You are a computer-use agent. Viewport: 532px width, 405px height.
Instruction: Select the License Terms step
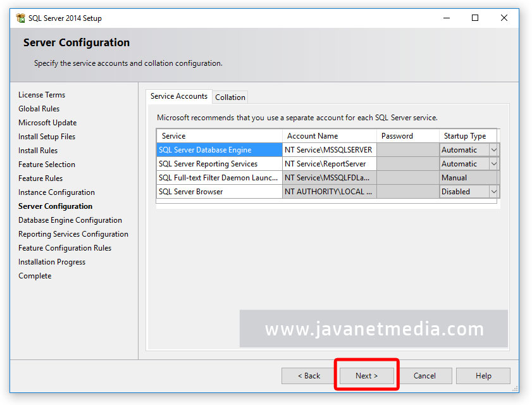tap(41, 94)
